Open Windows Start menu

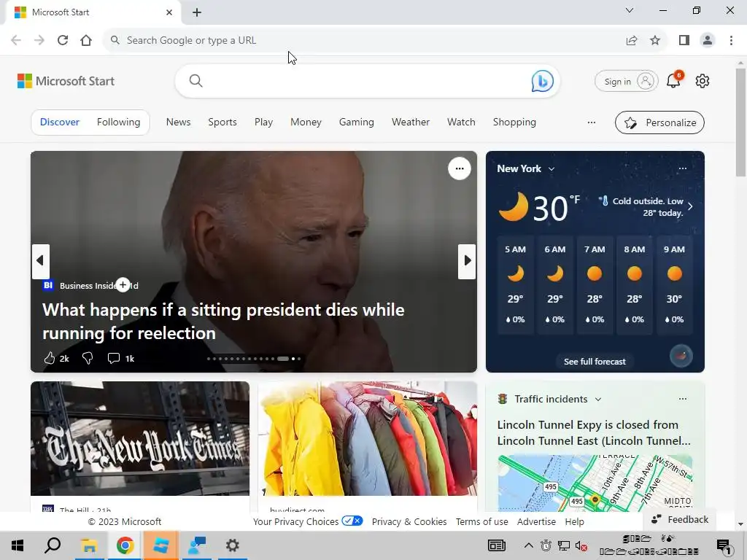(x=18, y=545)
